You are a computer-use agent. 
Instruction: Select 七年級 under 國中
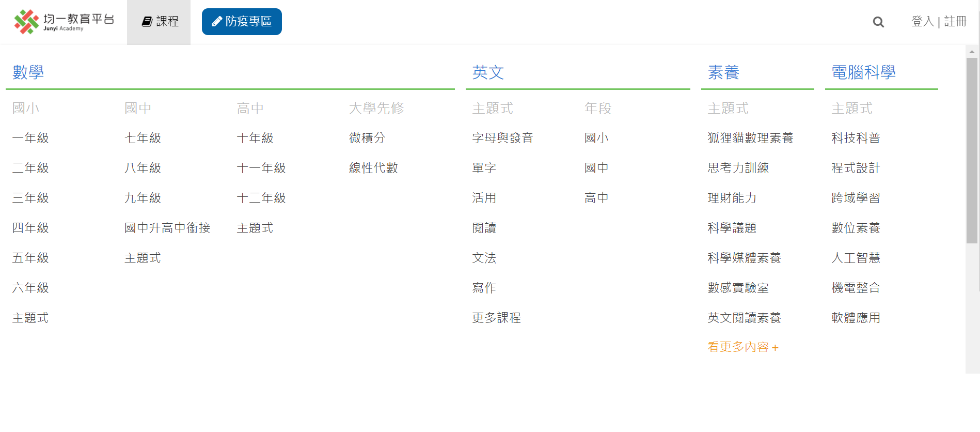point(143,138)
